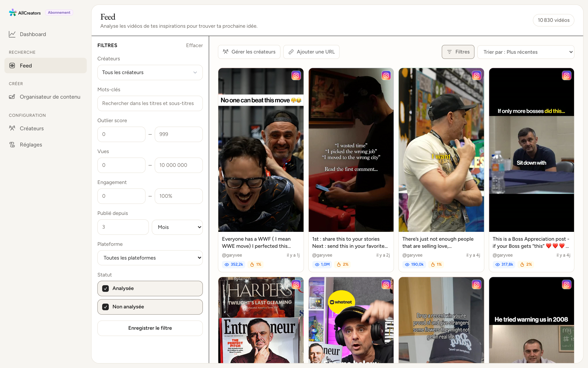Click Enregistrer le filtre button
588x368 pixels.
pos(150,328)
